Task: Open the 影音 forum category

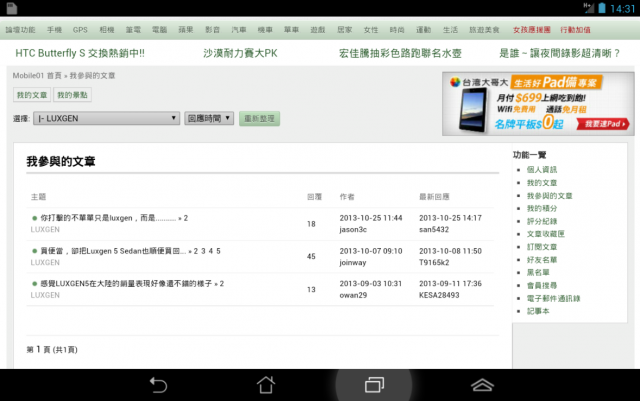Action: point(212,30)
